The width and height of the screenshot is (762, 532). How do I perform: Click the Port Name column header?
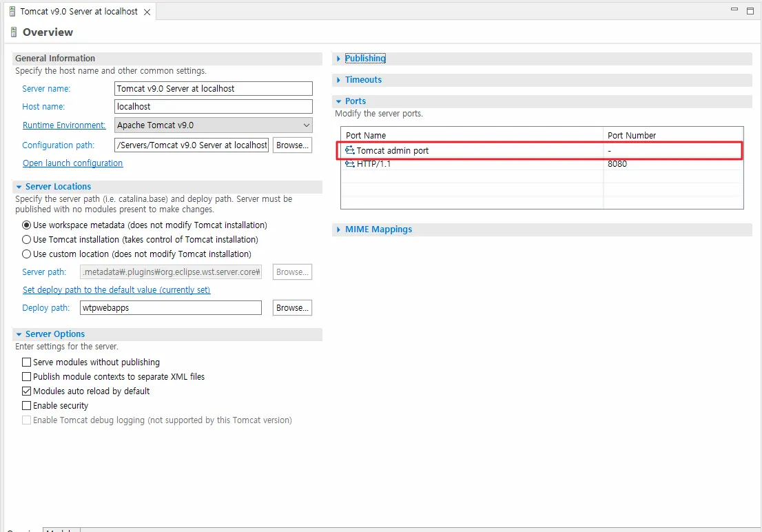(x=472, y=135)
